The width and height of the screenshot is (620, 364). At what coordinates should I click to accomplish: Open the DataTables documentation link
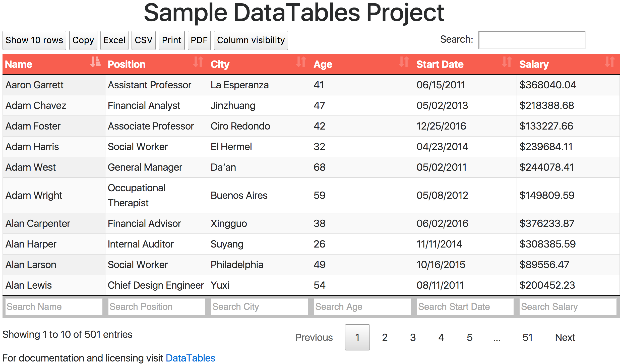coord(190,358)
